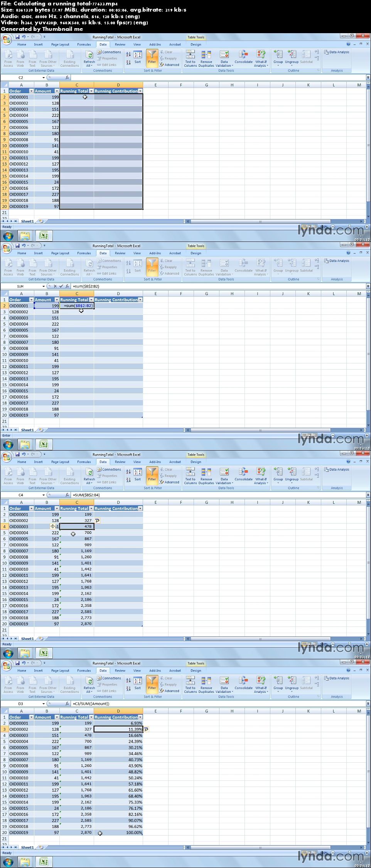The image size is (371, 868).
Task: Click Consolidate icon in first frame
Action: coord(243,57)
